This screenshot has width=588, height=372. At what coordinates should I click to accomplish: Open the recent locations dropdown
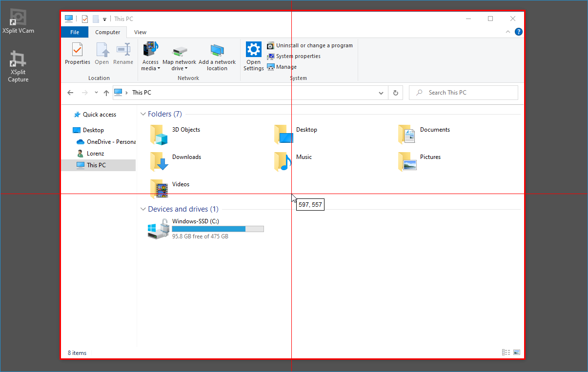pos(96,93)
